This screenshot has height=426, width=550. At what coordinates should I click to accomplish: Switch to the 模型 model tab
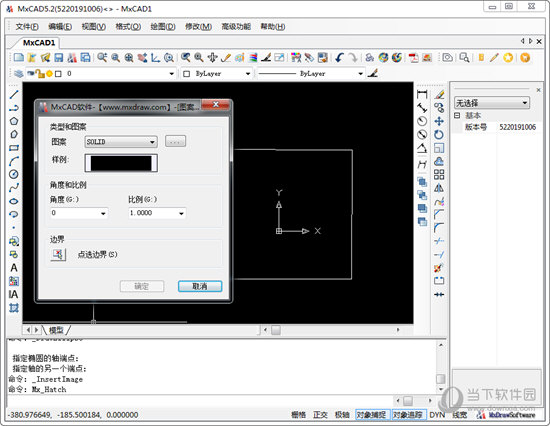56,330
